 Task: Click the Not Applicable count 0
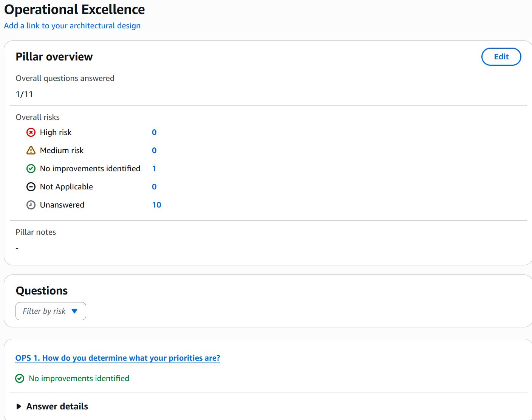[x=154, y=187]
